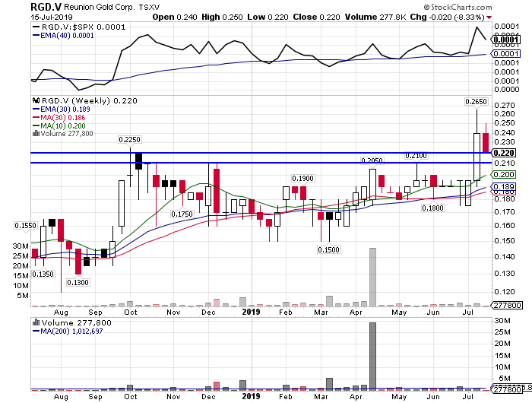
Task: Click the 0.120 price axis label
Action: click(x=505, y=292)
